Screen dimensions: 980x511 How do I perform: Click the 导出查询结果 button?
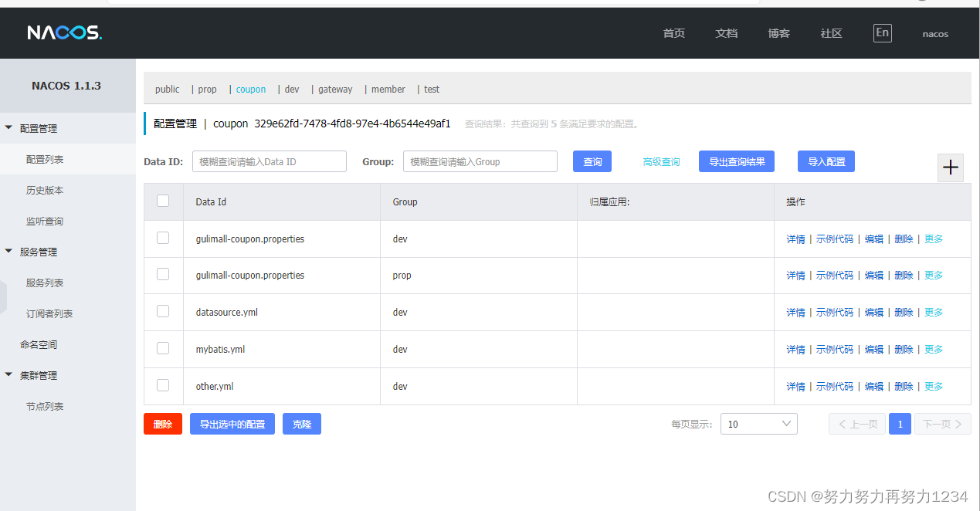point(737,161)
